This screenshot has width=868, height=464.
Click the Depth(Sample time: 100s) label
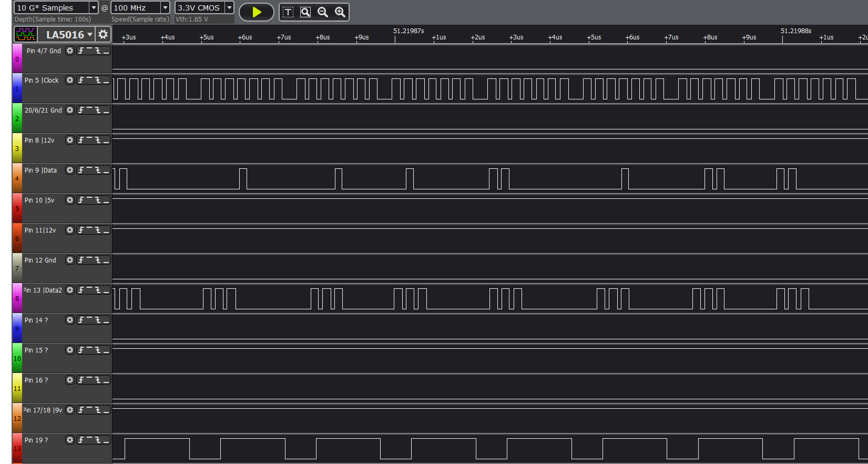53,19
